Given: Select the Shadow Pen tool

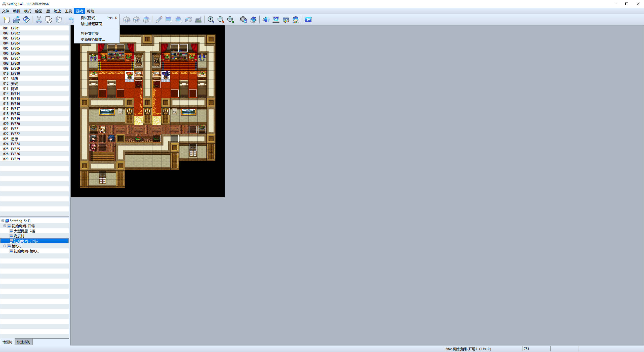Looking at the screenshot, I should [x=198, y=20].
